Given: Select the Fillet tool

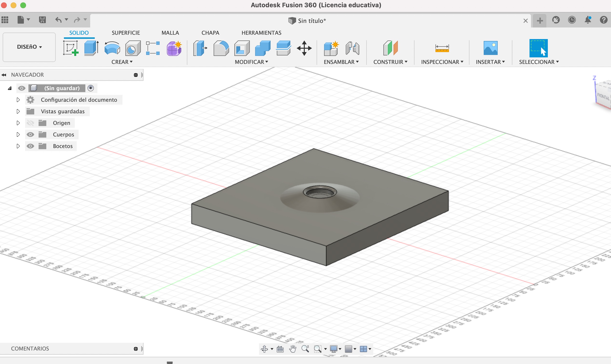Looking at the screenshot, I should pyautogui.click(x=221, y=48).
